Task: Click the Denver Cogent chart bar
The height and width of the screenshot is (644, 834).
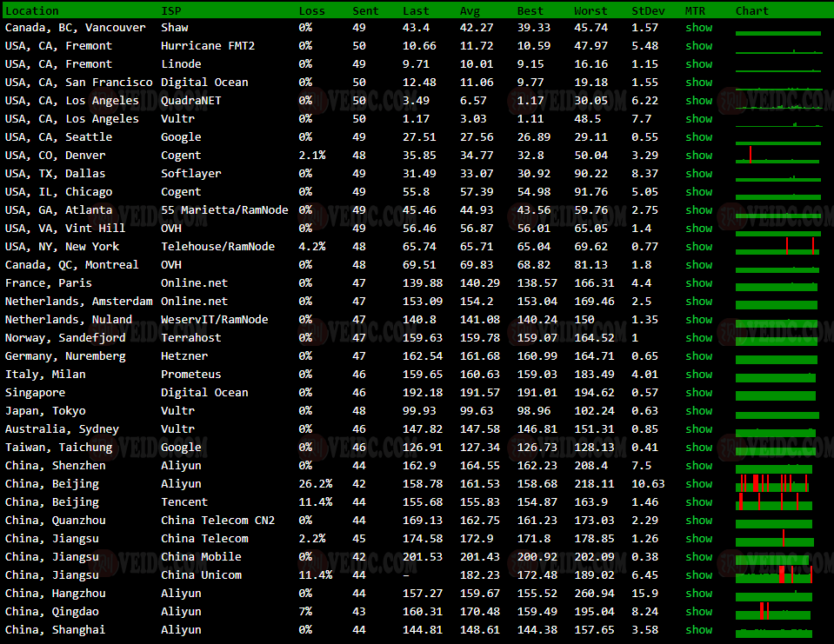Action: [777, 156]
